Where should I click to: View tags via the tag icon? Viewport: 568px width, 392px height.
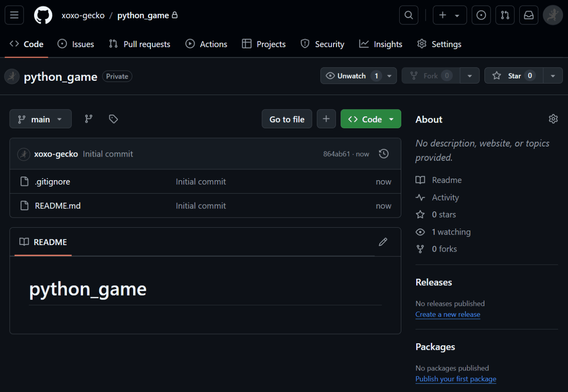point(113,119)
